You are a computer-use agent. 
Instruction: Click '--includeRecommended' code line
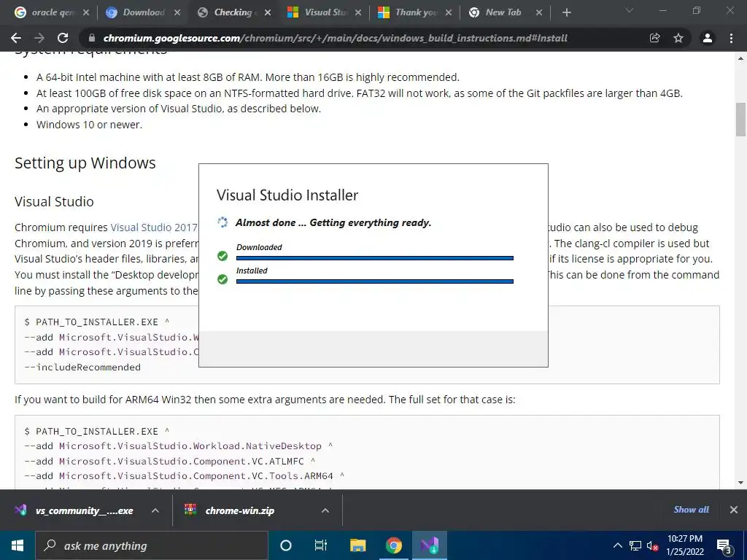point(82,367)
